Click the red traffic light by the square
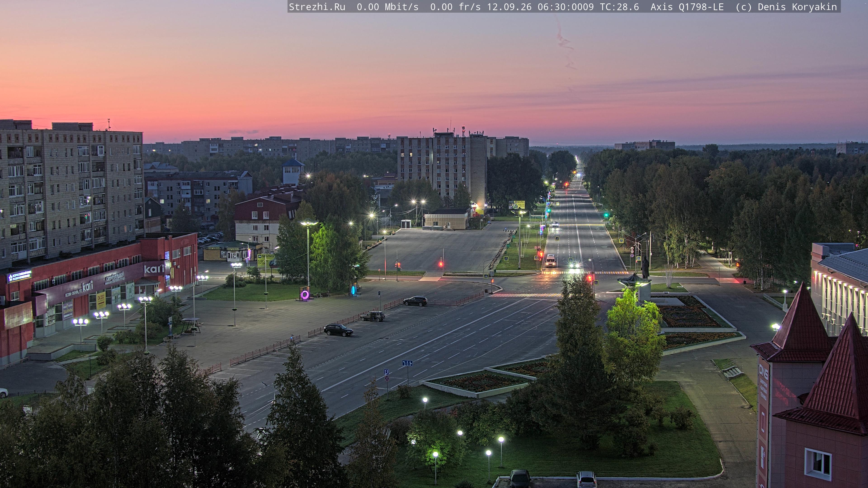Viewport: 868px width, 488px height. coord(441,264)
